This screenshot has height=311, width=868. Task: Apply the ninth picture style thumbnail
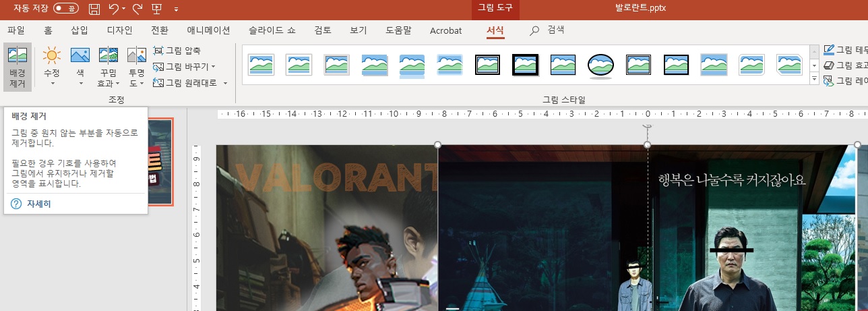click(563, 65)
